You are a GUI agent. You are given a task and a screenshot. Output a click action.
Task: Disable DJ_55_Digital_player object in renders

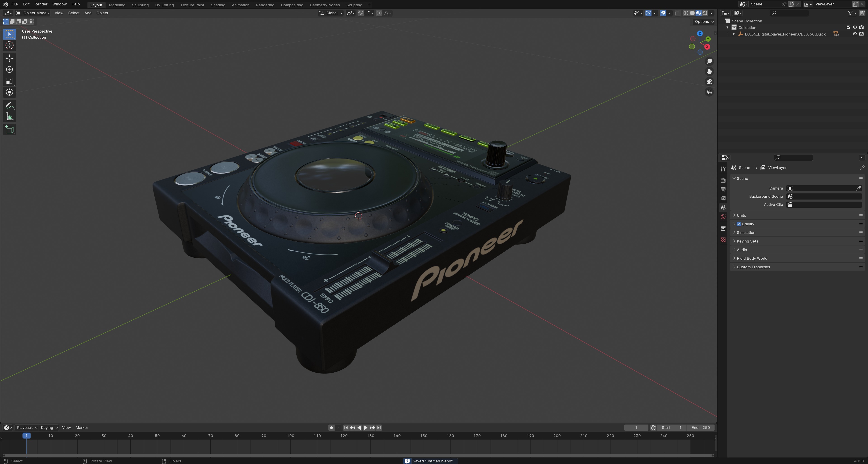point(862,34)
